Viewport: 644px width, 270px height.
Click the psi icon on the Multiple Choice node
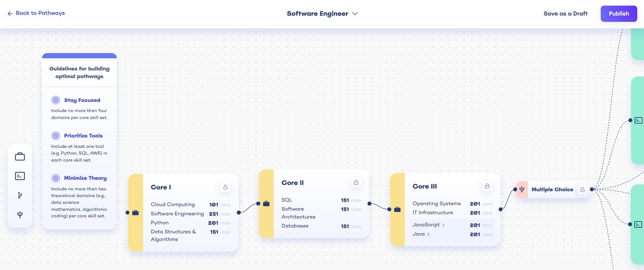pos(522,189)
